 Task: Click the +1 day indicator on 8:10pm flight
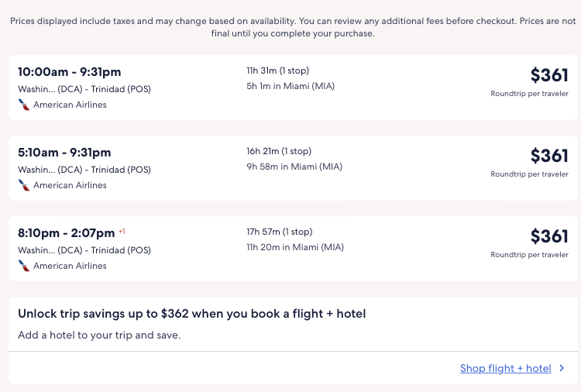point(122,231)
